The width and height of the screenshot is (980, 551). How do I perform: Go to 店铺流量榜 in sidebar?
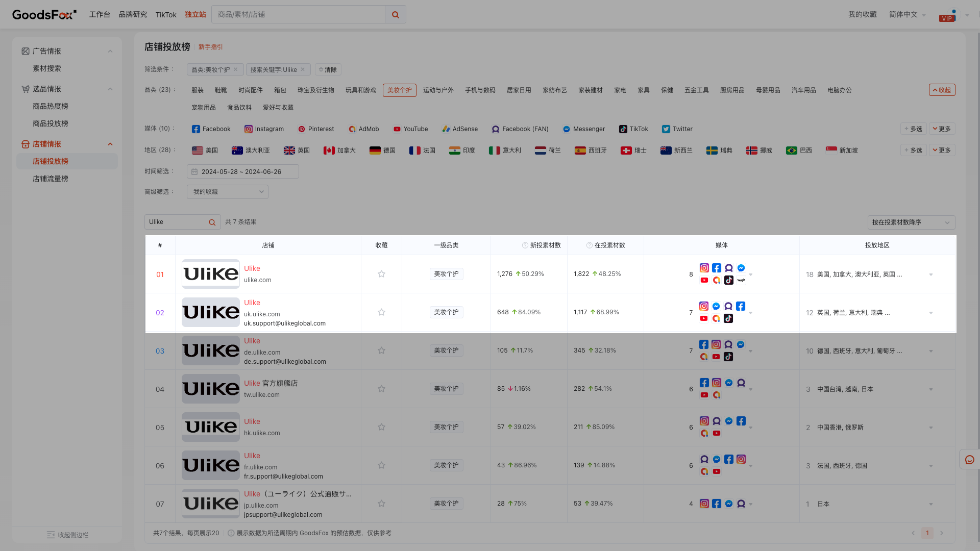tap(51, 179)
